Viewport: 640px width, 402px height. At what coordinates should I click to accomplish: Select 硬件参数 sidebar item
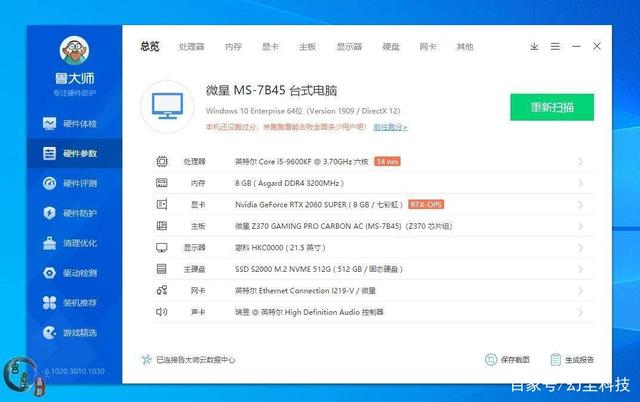tap(74, 153)
